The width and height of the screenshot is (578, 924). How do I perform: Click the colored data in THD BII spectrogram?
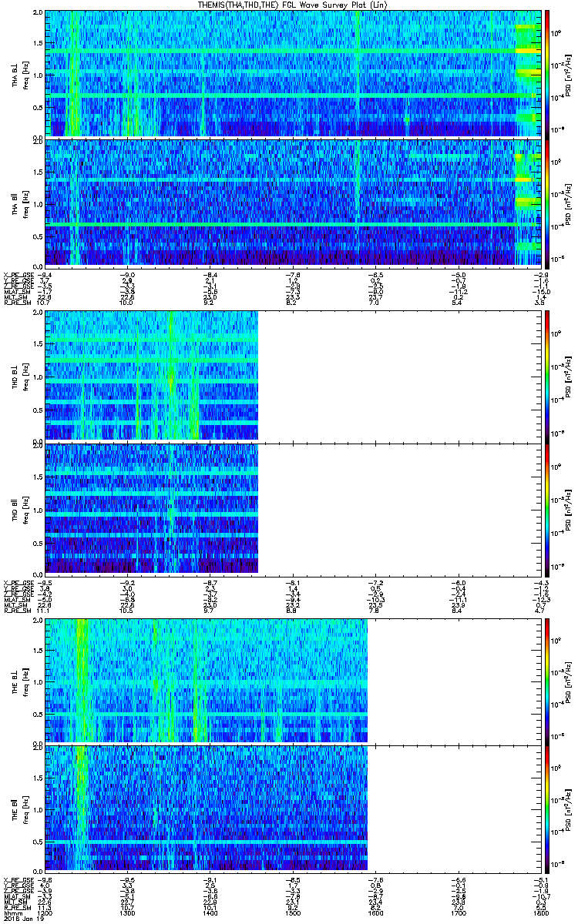click(151, 508)
